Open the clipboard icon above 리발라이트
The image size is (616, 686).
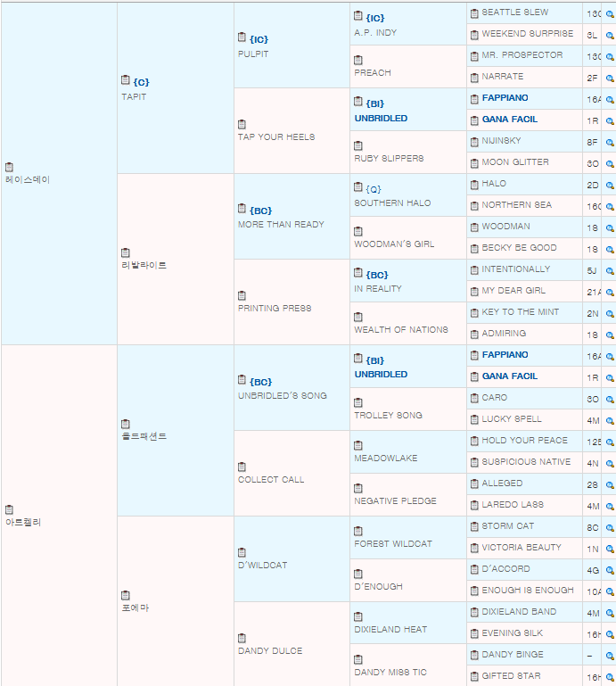(x=126, y=252)
